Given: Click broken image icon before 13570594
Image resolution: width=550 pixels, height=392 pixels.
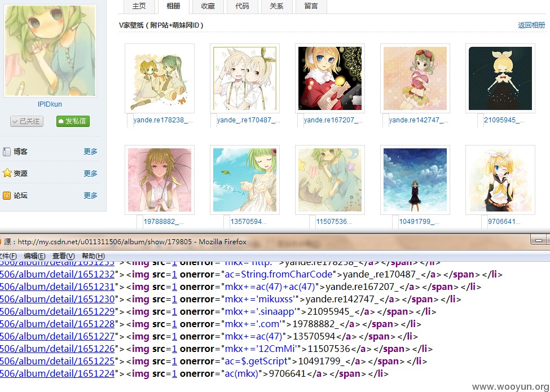Looking at the screenshot, I should click(227, 222).
